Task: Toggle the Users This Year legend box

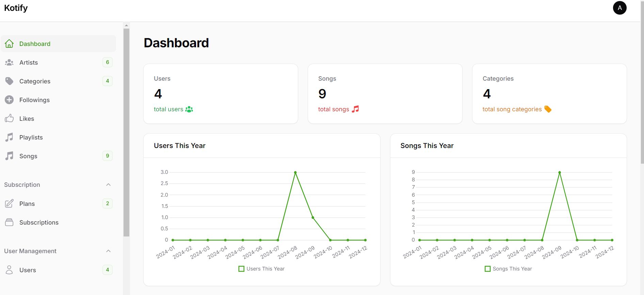Action: [x=241, y=269]
